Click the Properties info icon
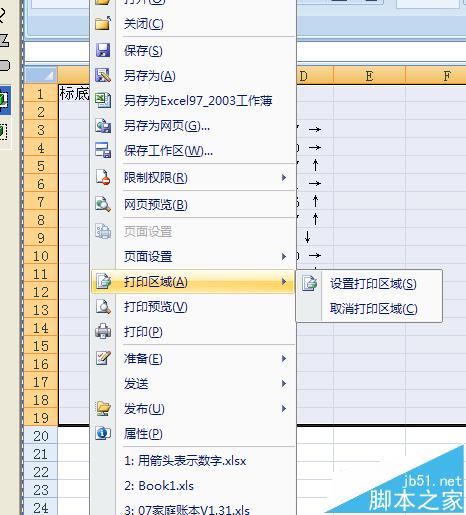The image size is (466, 515). 103,433
